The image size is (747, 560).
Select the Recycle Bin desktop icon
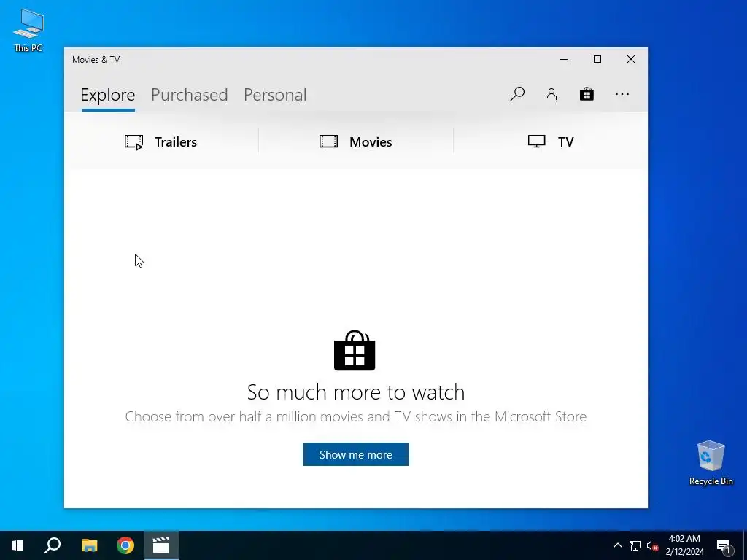coord(711,463)
